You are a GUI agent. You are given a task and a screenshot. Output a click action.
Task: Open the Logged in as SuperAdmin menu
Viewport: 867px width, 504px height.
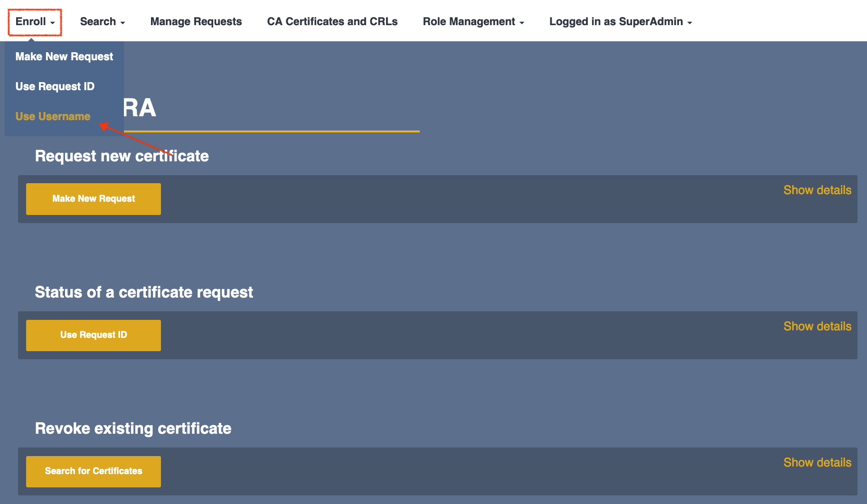tap(620, 22)
